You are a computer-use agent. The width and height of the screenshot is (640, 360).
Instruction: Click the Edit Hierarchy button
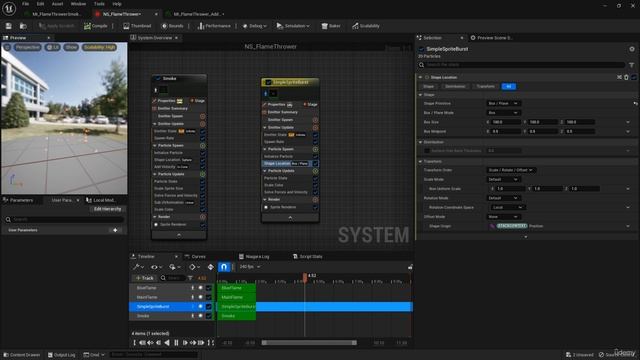click(x=107, y=209)
